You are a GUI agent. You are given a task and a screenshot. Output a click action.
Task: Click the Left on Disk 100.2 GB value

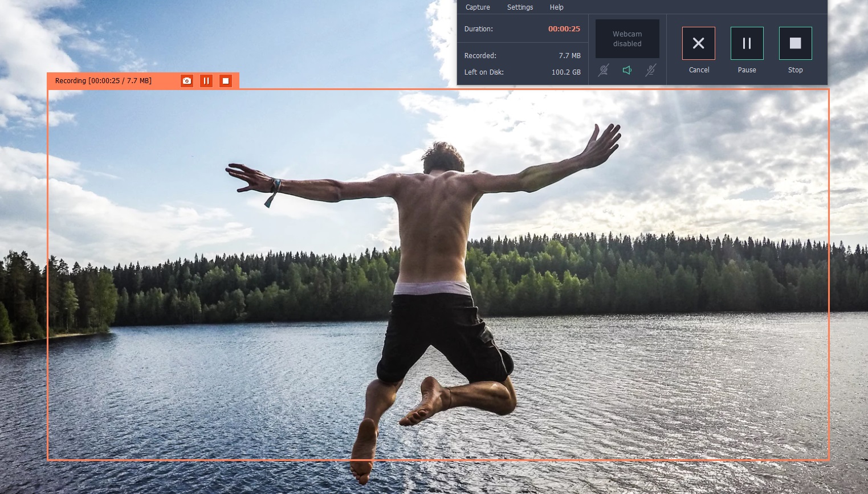(x=565, y=72)
